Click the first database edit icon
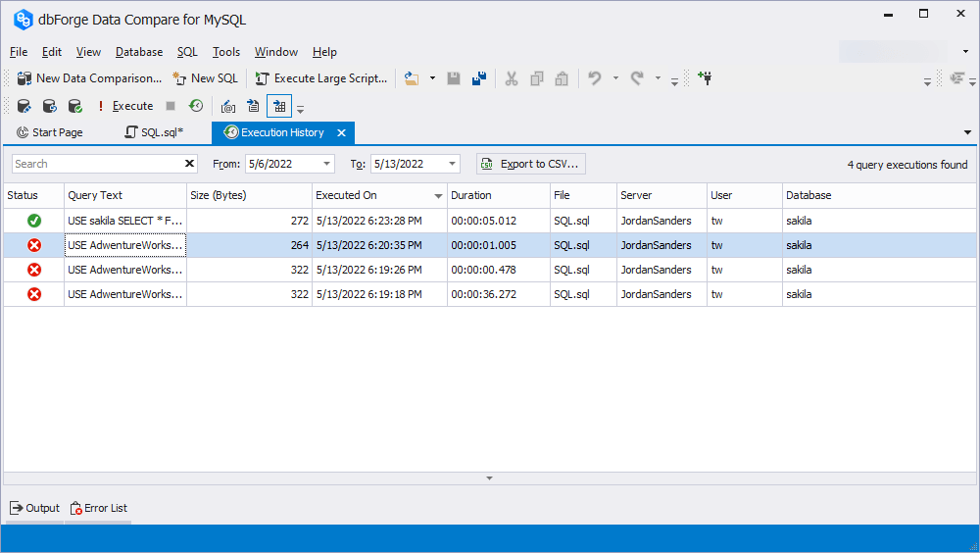The width and height of the screenshot is (980, 553). pyautogui.click(x=24, y=106)
